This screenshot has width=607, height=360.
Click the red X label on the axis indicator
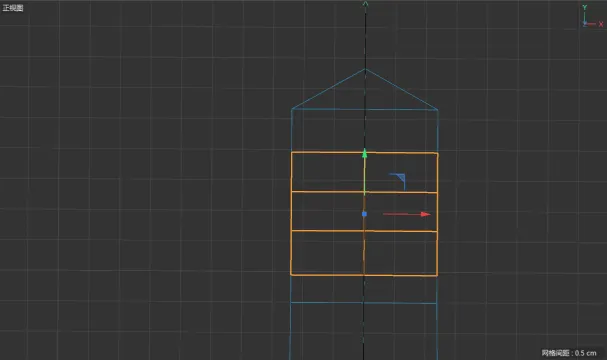pos(601,24)
